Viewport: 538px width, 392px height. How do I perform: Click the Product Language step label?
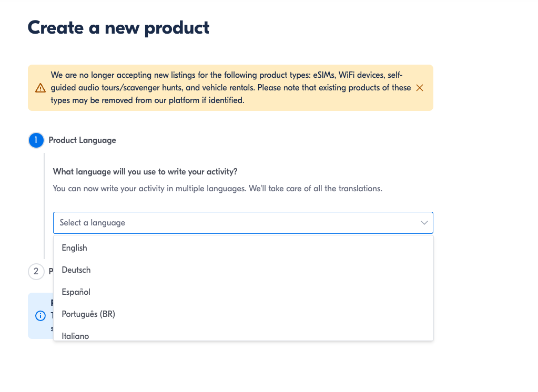[83, 140]
